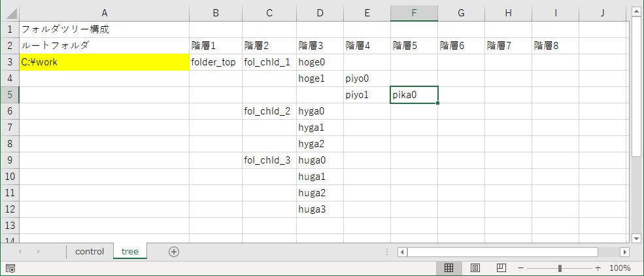Click the vertical scrollbar thumb

pos(636,86)
